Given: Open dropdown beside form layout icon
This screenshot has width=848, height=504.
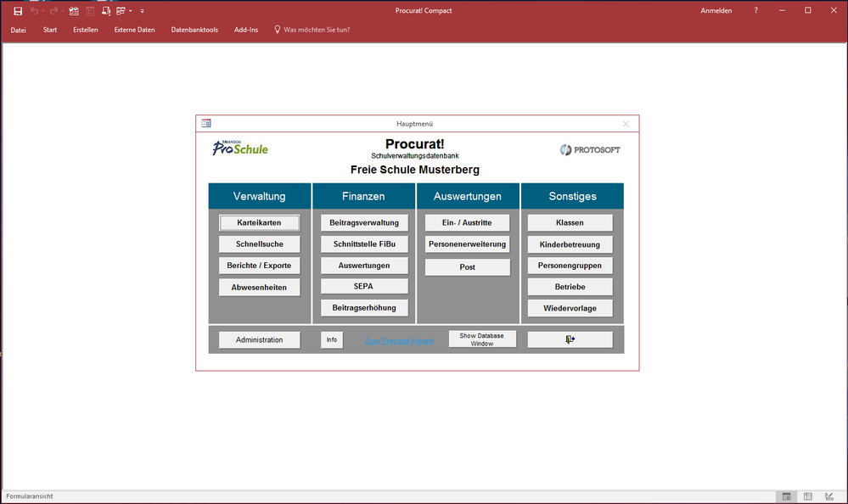Looking at the screenshot, I should [x=131, y=11].
